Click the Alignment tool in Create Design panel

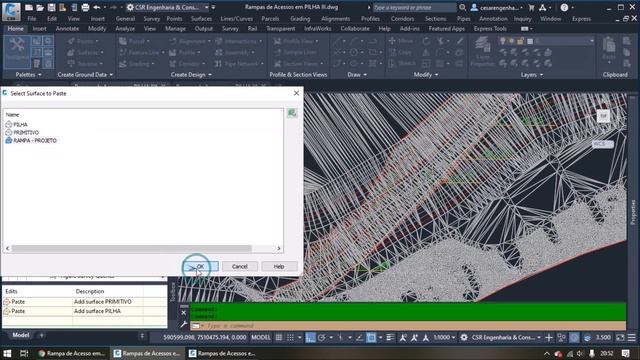coord(190,41)
